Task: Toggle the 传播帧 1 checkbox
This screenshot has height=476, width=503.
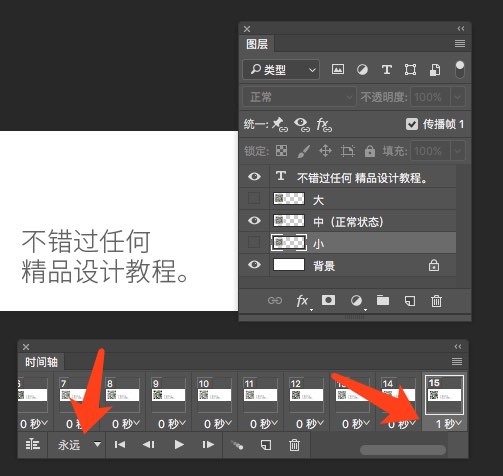Action: click(412, 124)
